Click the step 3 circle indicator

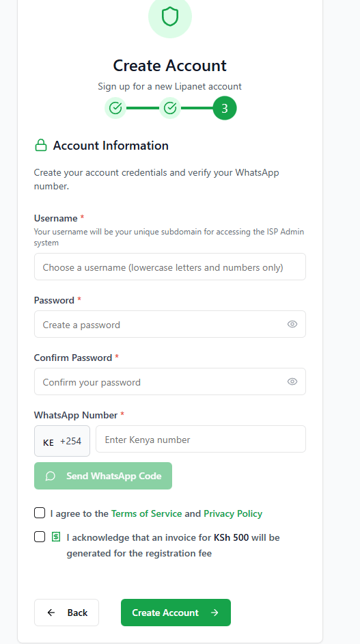225,108
